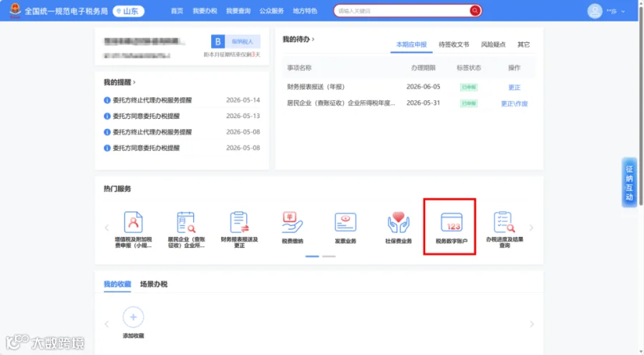This screenshot has width=644, height=355.
Task: Switch to the 本期应申报 tab
Action: pos(411,44)
